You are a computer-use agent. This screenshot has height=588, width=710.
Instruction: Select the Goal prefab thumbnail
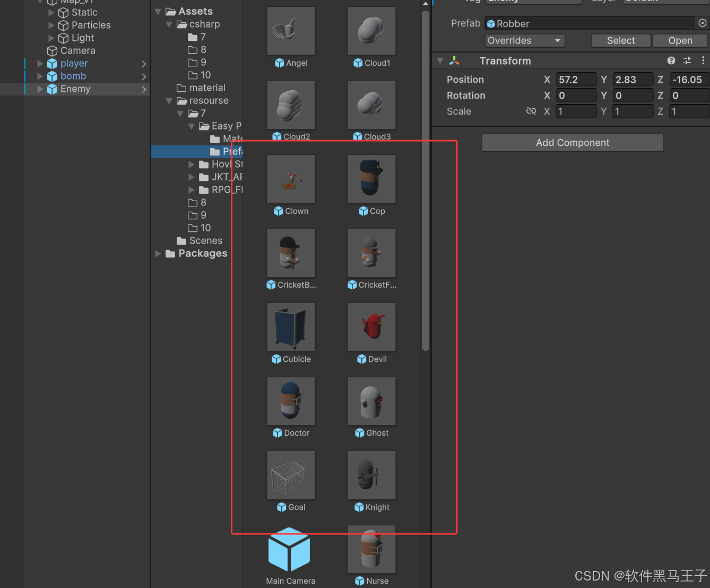click(x=291, y=475)
